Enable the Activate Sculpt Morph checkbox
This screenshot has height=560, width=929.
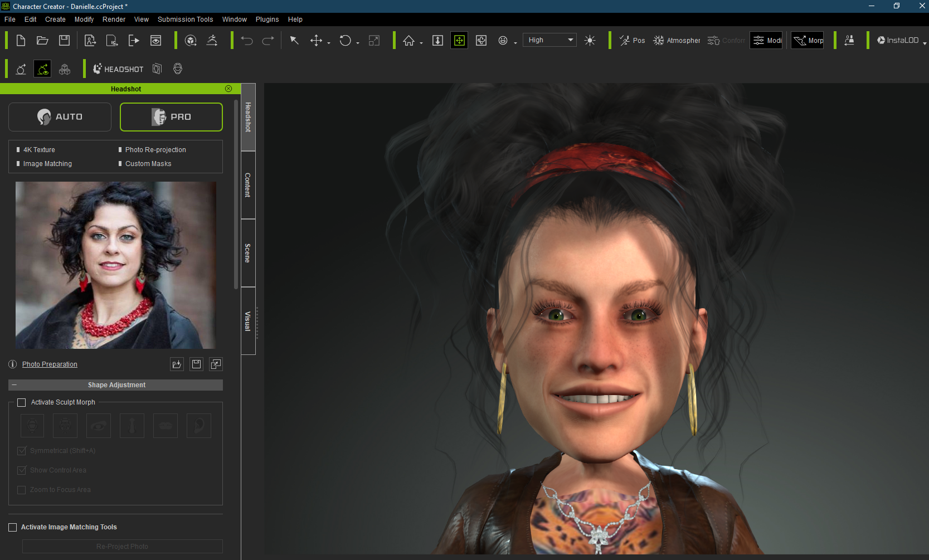click(x=22, y=402)
